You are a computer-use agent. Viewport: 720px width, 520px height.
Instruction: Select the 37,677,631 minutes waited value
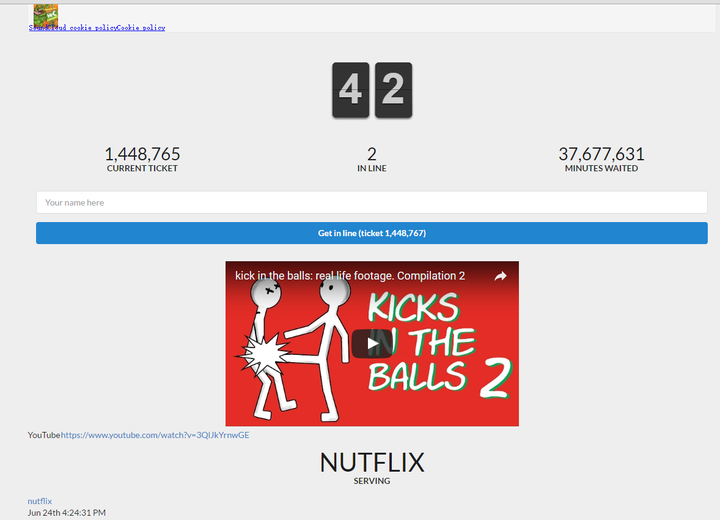tap(602, 154)
